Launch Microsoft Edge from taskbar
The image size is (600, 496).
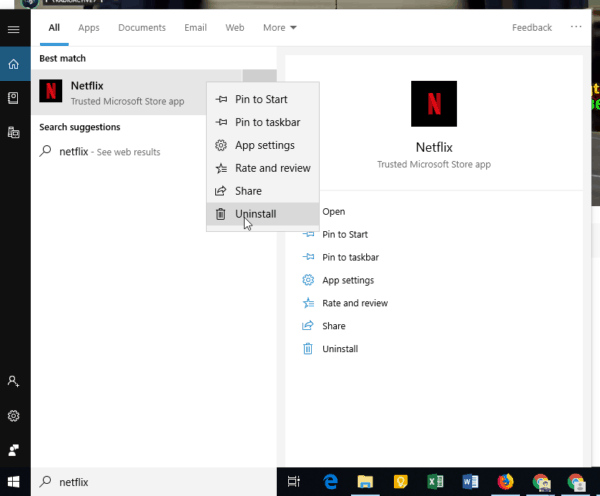point(330,482)
